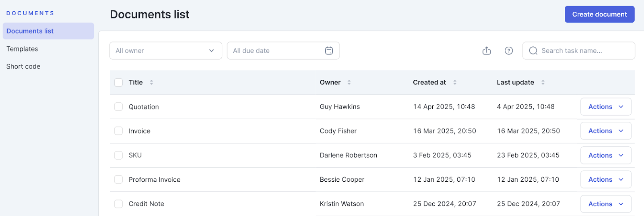Click the magnifier search icon
The width and height of the screenshot is (644, 216).
(x=533, y=51)
